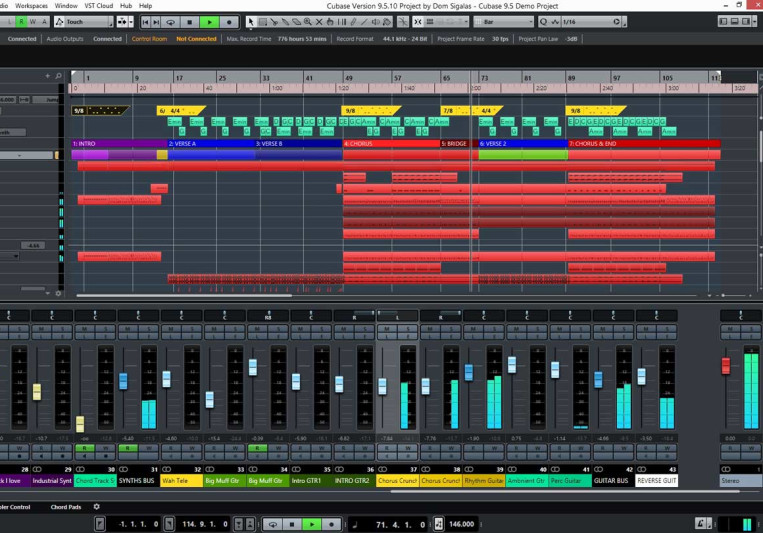Viewport: 763px width, 533px height.
Task: Select the Zoom magnifier tool
Action: [308, 22]
